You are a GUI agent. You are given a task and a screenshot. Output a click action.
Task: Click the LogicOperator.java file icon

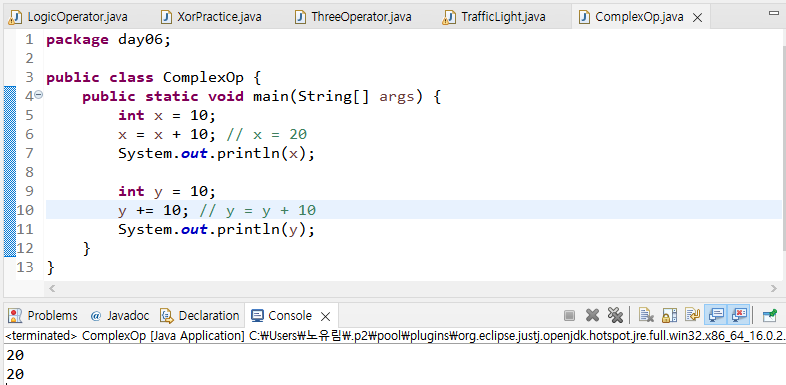click(x=16, y=18)
